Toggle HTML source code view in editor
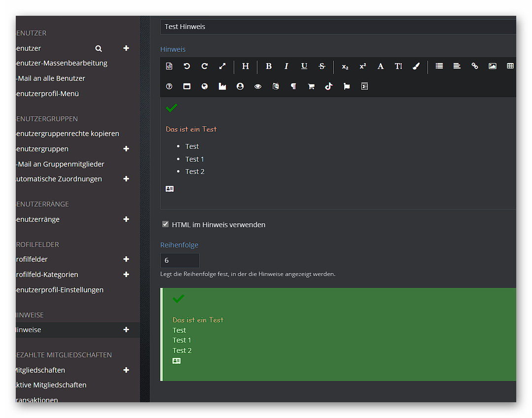The height and width of the screenshot is (418, 532). 169,66
